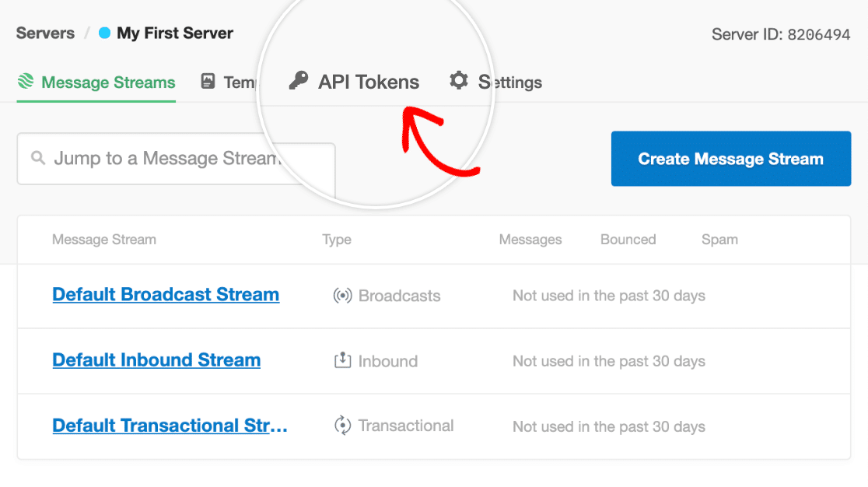Image resolution: width=868 pixels, height=487 pixels.
Task: Click the Bounced column header
Action: [x=628, y=240]
